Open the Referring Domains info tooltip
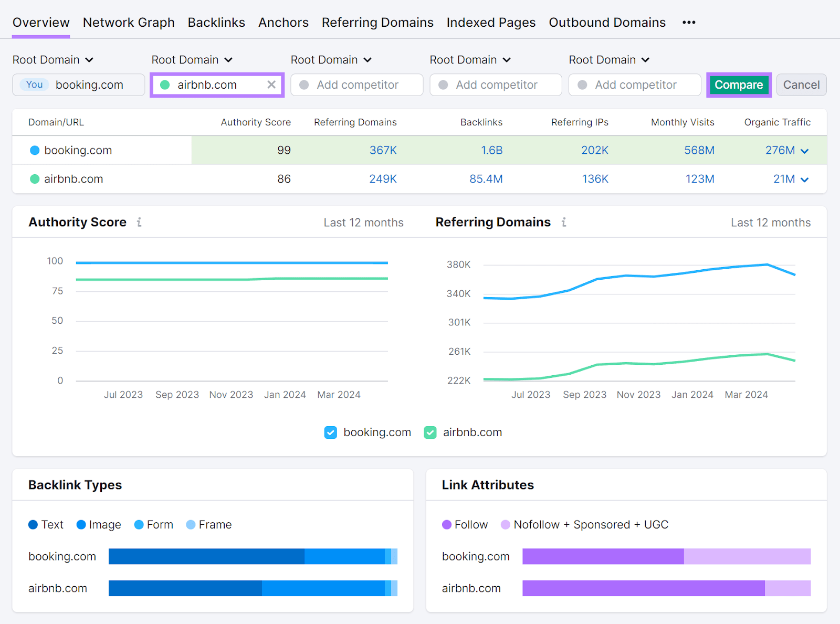 pos(563,222)
